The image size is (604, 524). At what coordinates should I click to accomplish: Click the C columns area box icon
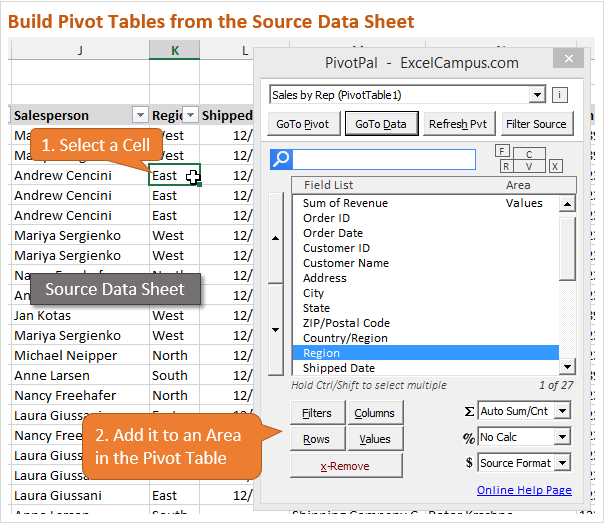pos(529,154)
